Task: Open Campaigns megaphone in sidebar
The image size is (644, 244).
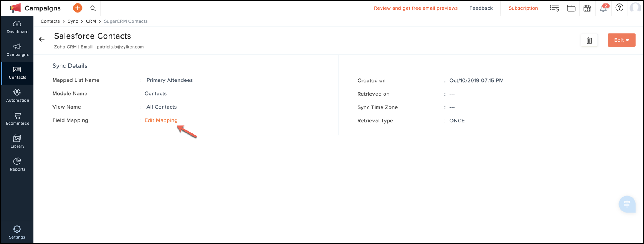Action: (17, 50)
